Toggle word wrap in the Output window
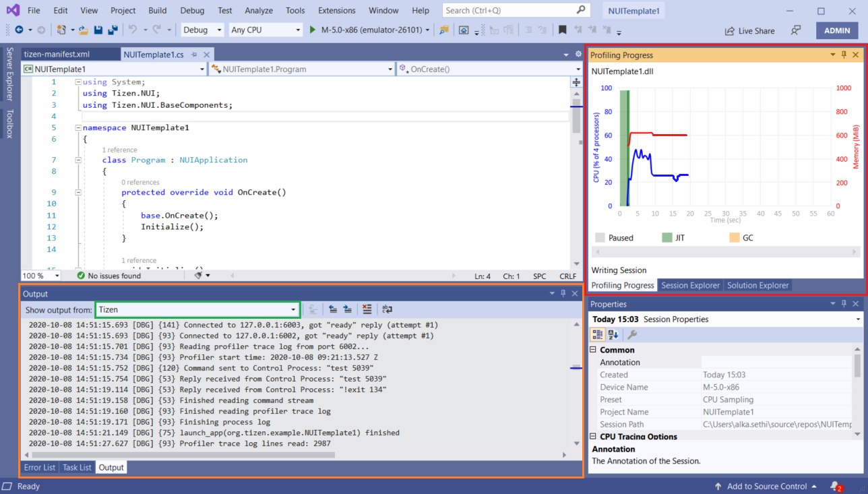Image resolution: width=868 pixels, height=494 pixels. click(385, 309)
